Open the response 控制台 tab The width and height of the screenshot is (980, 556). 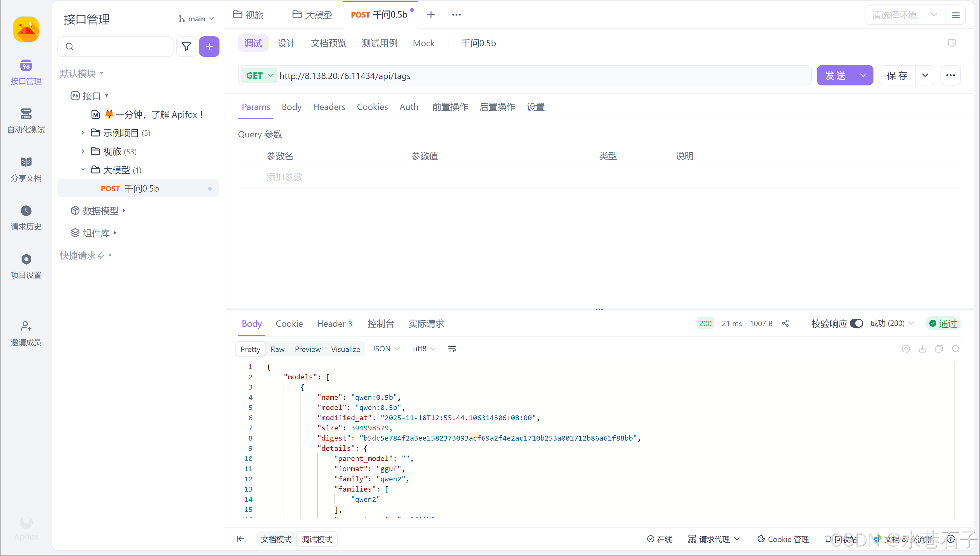[381, 324]
